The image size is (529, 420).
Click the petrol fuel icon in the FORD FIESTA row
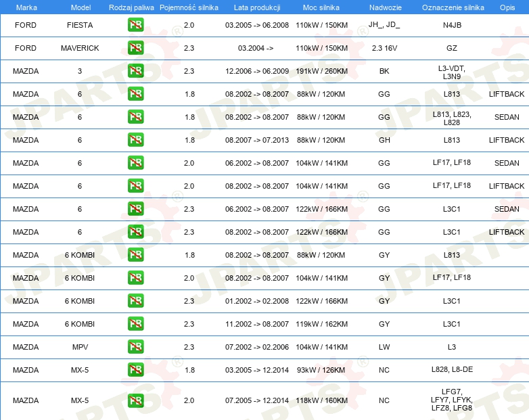pos(135,25)
